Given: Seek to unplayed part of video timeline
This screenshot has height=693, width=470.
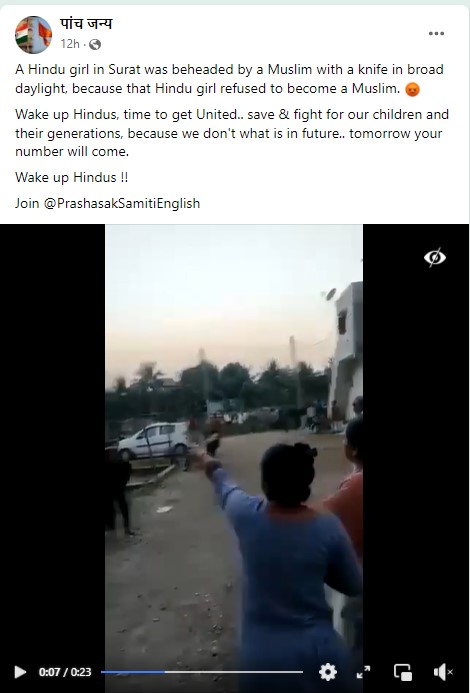Looking at the screenshot, I should pyautogui.click(x=233, y=672).
